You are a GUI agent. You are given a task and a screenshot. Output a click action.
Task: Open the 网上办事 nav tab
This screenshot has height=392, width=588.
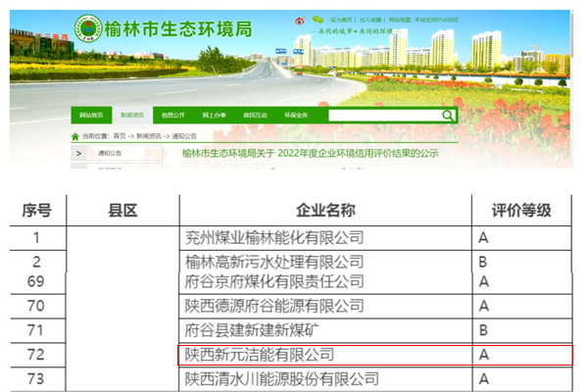[x=214, y=116]
